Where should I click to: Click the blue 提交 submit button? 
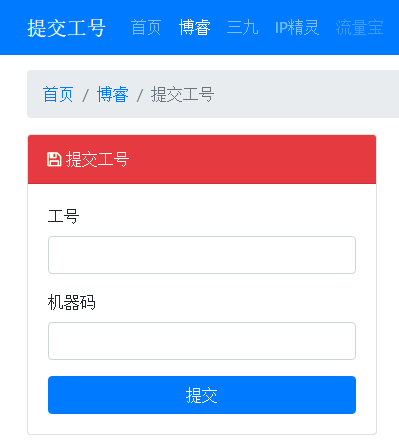click(202, 395)
